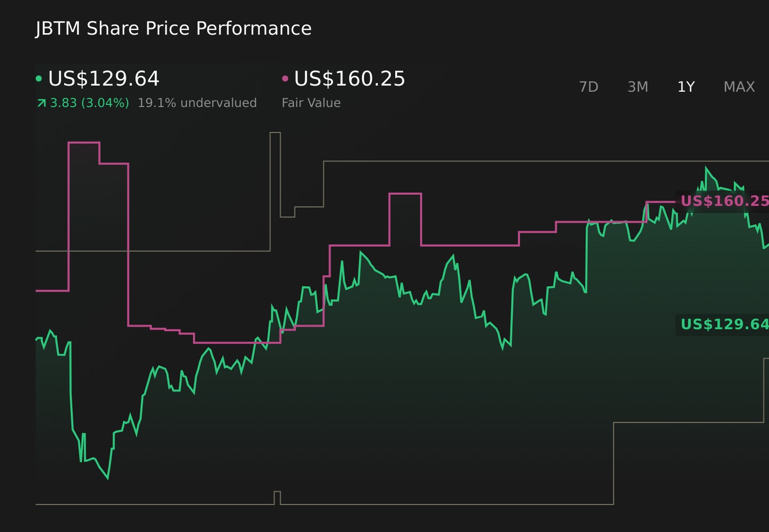Click the lowest point of green price line
This screenshot has height=532, width=769.
pos(108,478)
